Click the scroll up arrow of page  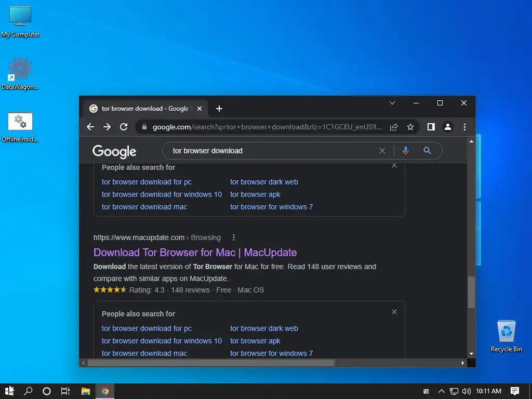pos(471,141)
